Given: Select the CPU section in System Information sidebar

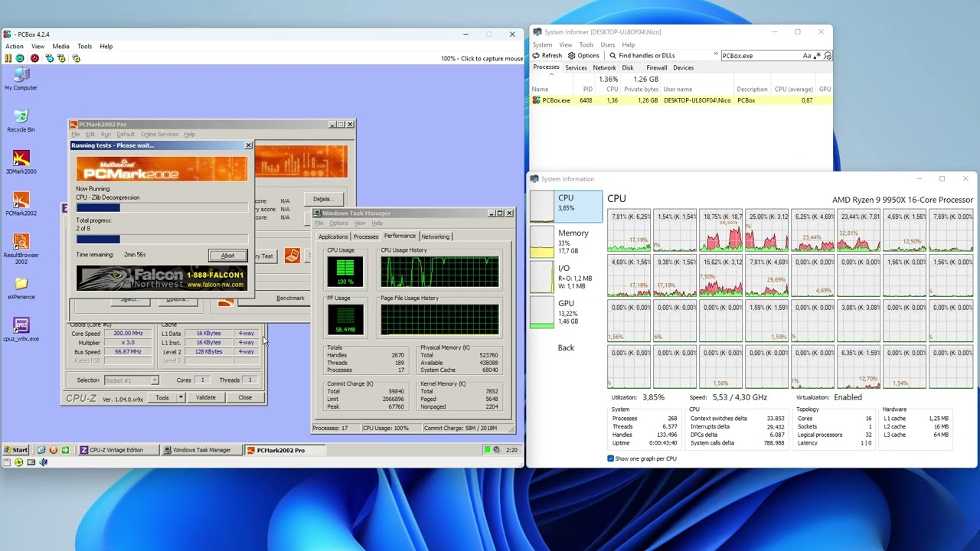Looking at the screenshot, I should pyautogui.click(x=567, y=207).
